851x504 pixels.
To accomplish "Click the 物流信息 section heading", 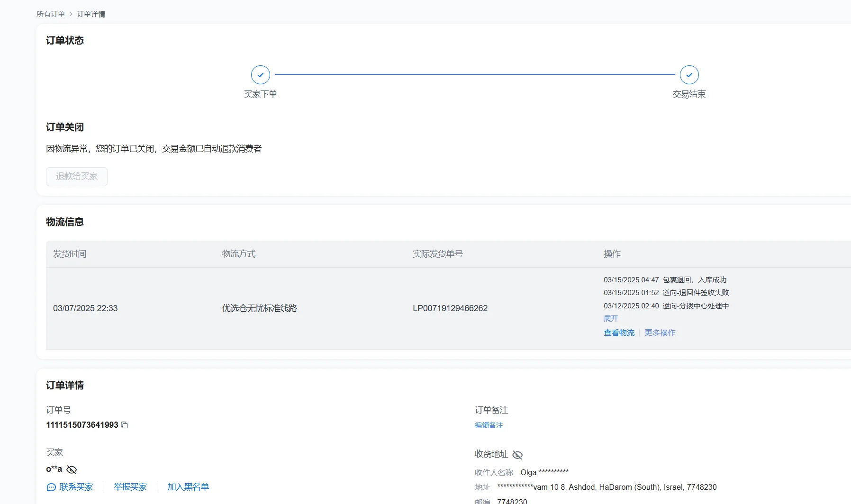I will pyautogui.click(x=65, y=222).
